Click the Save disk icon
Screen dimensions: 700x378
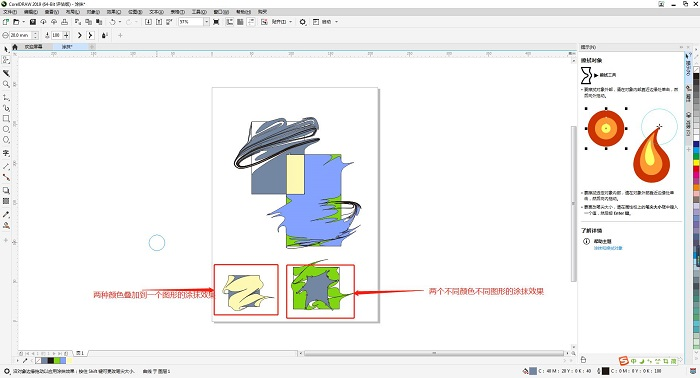click(33, 21)
